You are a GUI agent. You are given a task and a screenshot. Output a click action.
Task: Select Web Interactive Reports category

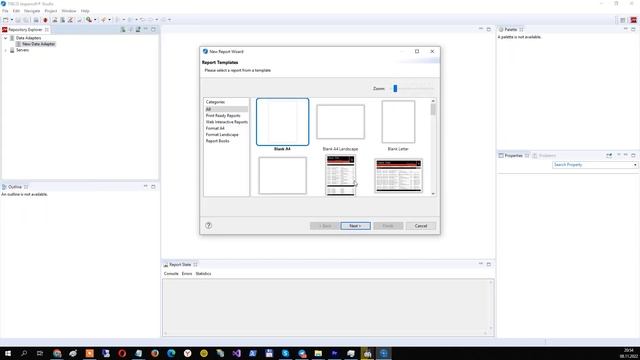pyautogui.click(x=227, y=122)
